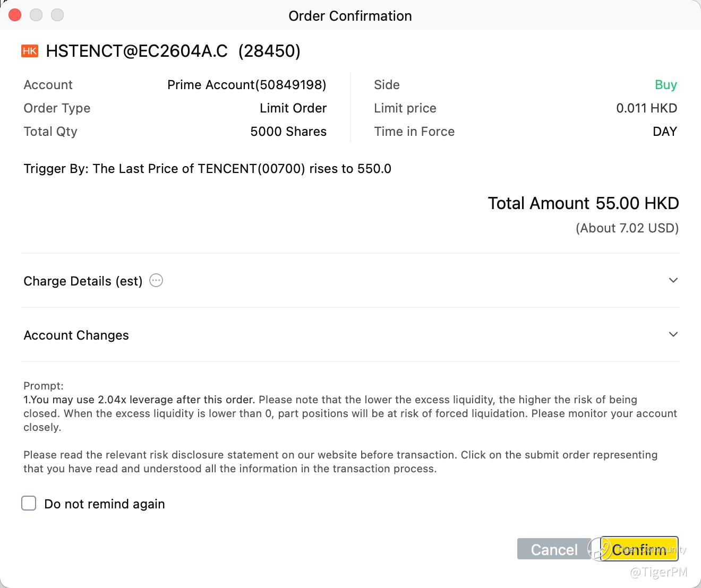Cancel the order

click(x=554, y=549)
